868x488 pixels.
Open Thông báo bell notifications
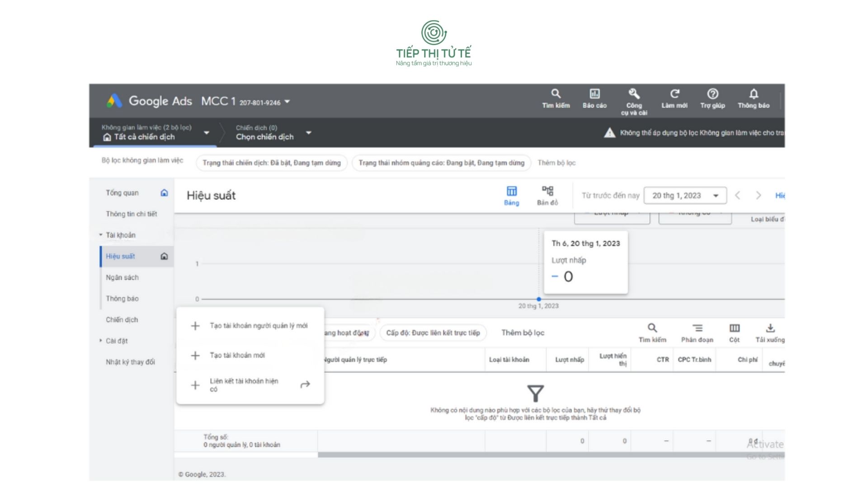pyautogui.click(x=753, y=94)
